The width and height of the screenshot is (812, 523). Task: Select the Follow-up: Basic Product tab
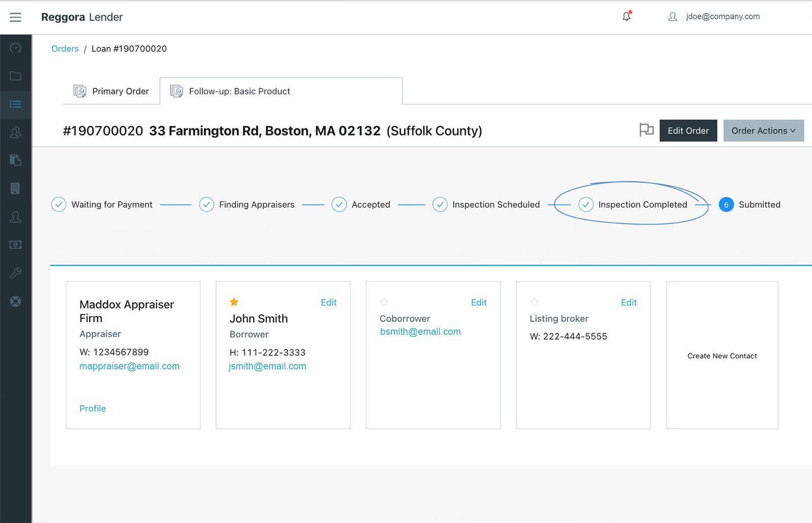click(240, 91)
